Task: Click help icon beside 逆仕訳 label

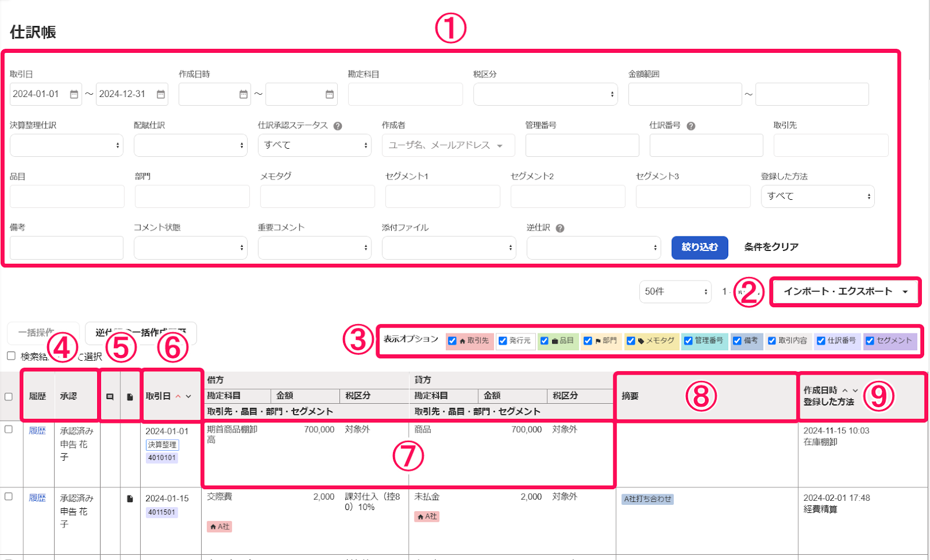Action: point(560,228)
